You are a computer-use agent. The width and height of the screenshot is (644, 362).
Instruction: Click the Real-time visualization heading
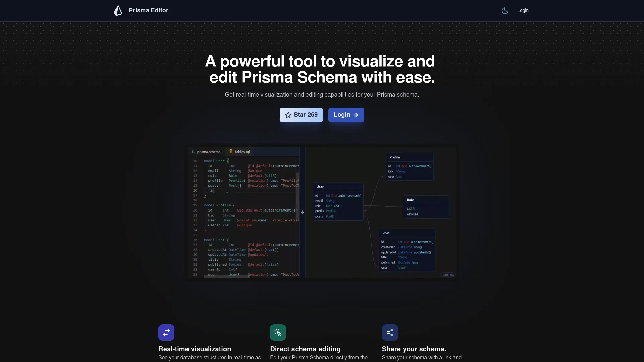coord(195,349)
